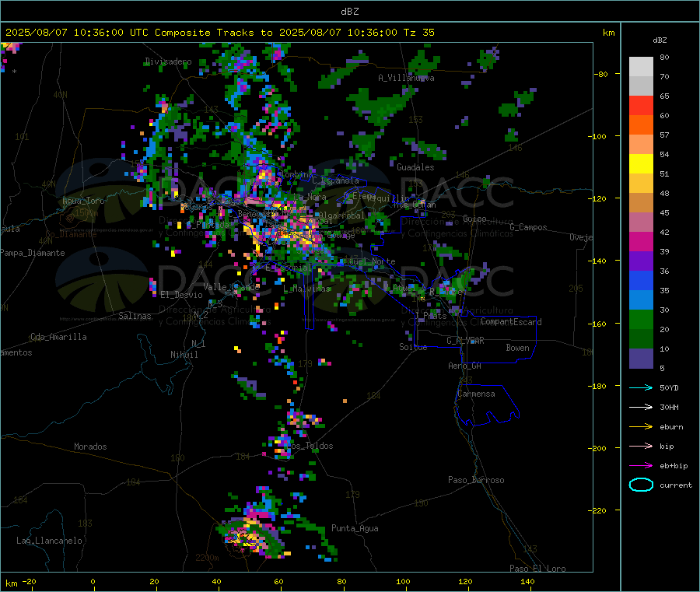Click the Lag.Llancanelo map label
The image size is (700, 592).
(49, 541)
